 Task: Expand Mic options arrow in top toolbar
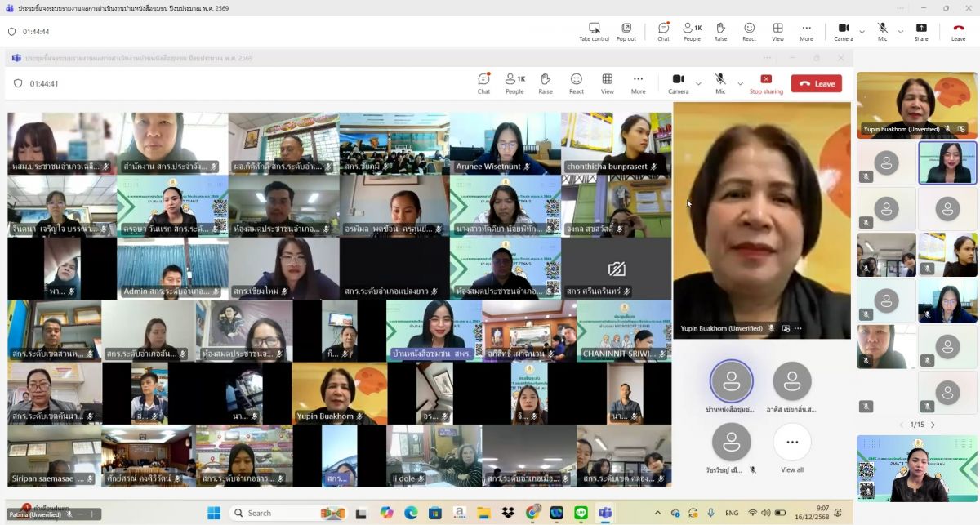901,32
